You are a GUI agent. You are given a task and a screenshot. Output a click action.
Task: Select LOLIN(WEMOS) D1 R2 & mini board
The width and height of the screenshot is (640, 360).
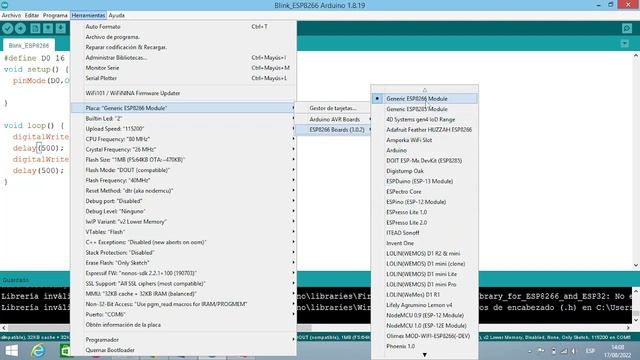click(424, 253)
